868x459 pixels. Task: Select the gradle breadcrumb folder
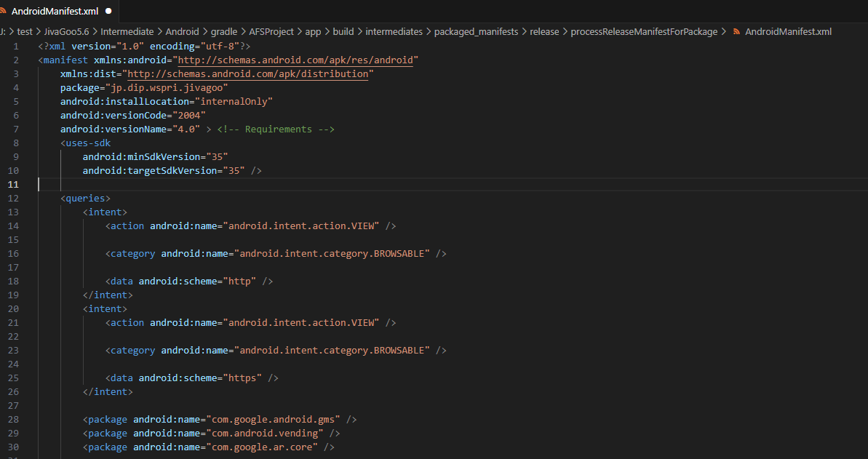(223, 32)
